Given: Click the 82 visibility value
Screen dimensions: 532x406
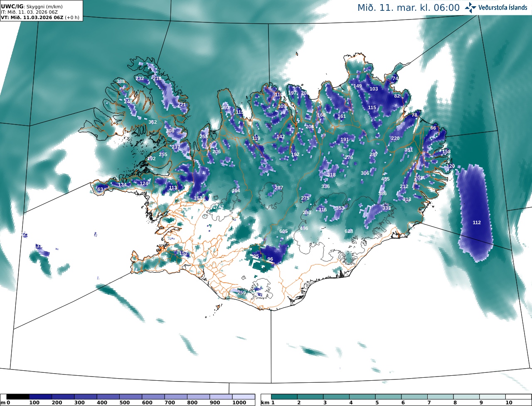Looking at the screenshot, I should tap(397, 96).
